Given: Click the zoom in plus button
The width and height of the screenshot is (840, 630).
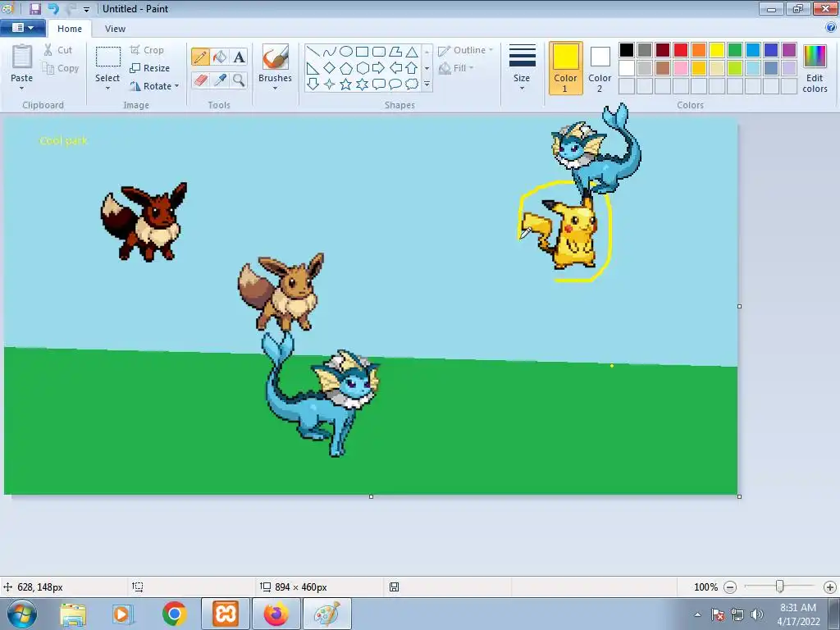Looking at the screenshot, I should click(830, 587).
